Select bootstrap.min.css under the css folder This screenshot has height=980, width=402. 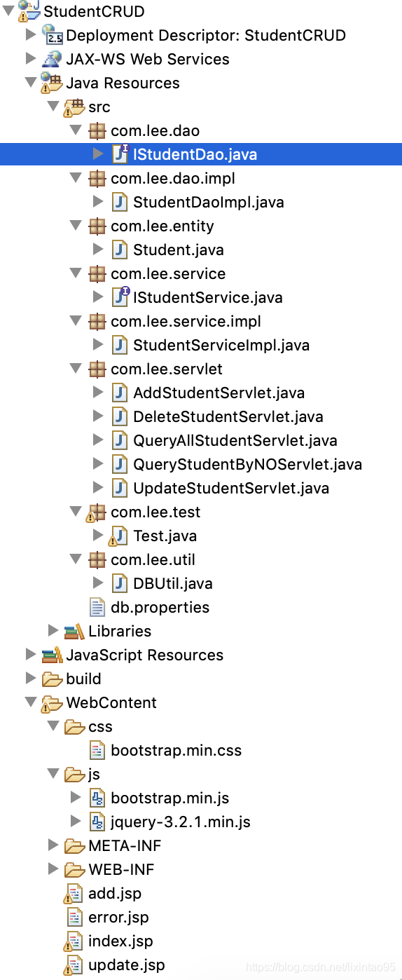(x=176, y=750)
